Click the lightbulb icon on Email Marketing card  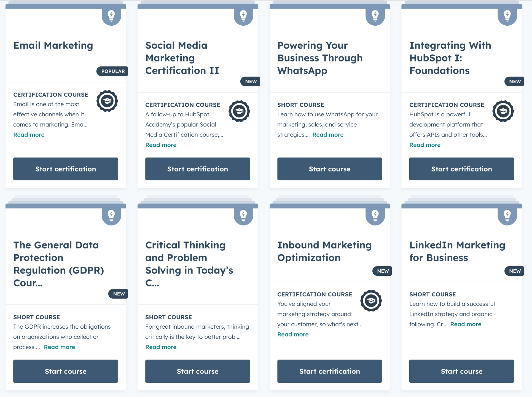point(111,16)
